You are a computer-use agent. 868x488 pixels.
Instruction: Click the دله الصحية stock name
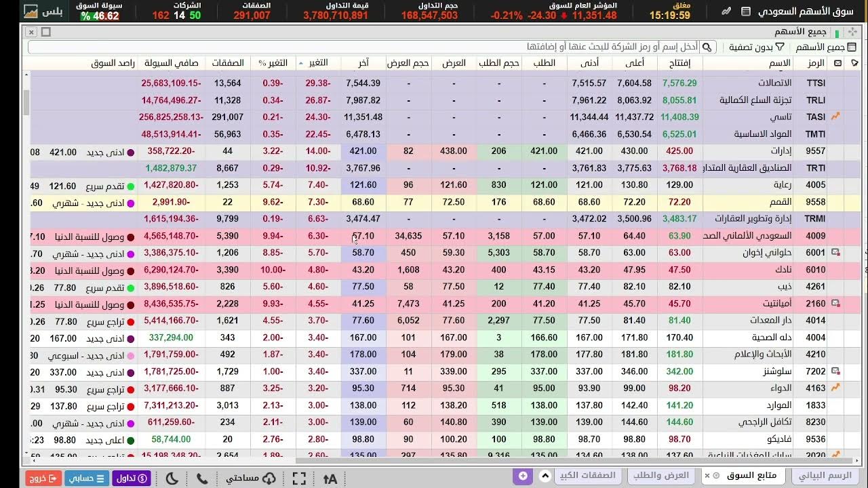pyautogui.click(x=771, y=338)
